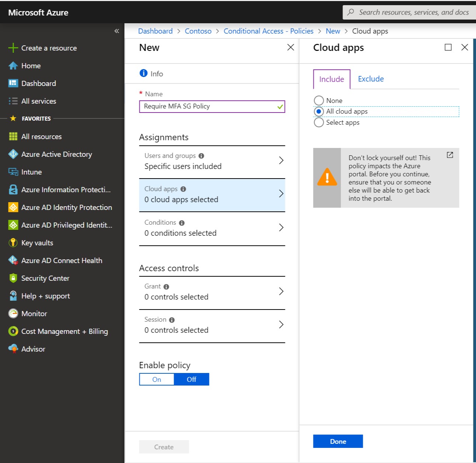Image resolution: width=476 pixels, height=463 pixels.
Task: Click the FAVORITES star icon
Action: [13, 118]
